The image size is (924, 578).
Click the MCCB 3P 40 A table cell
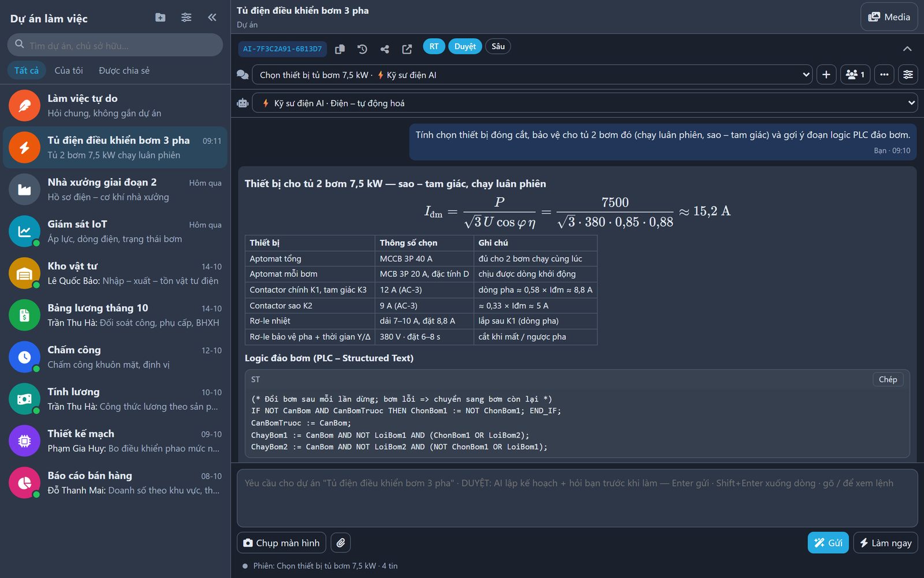424,258
